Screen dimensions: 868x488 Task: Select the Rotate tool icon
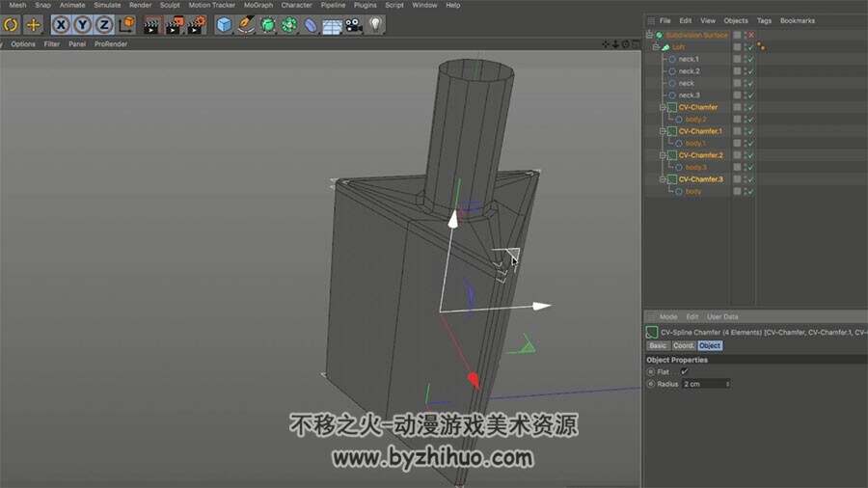pyautogui.click(x=11, y=25)
